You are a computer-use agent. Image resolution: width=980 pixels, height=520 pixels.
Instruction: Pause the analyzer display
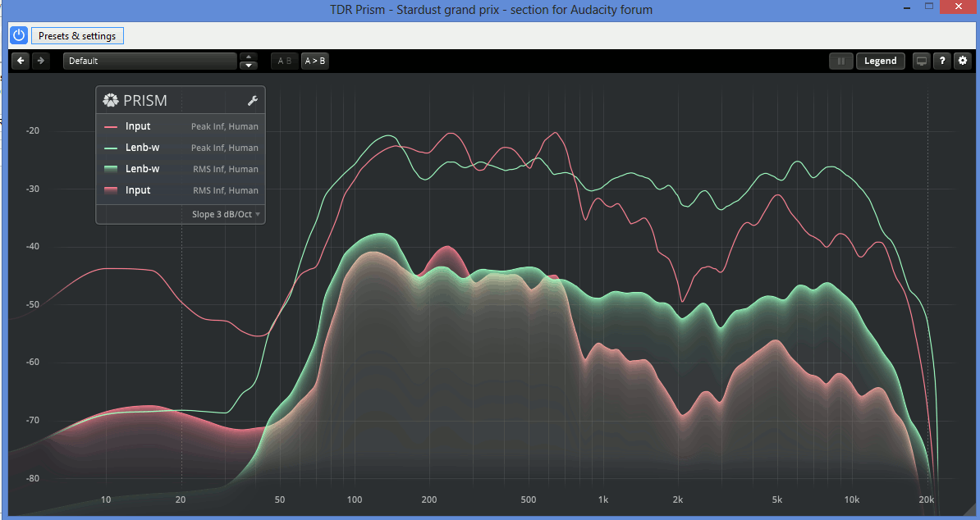(x=841, y=61)
